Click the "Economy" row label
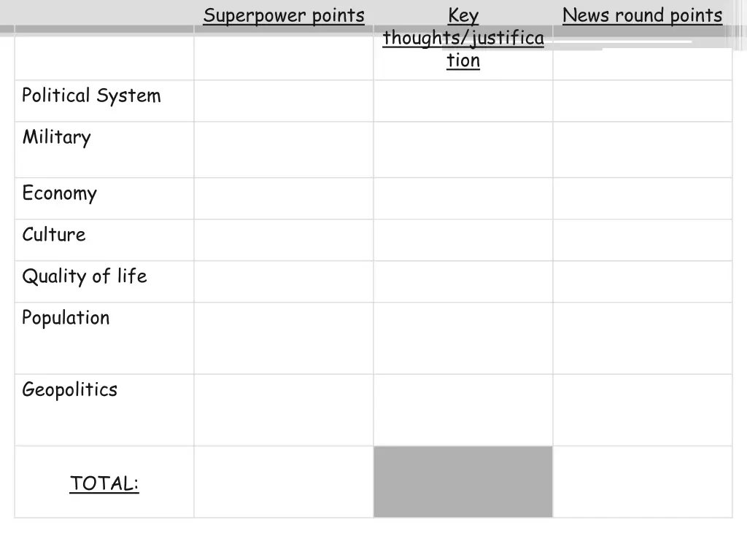 point(59,193)
